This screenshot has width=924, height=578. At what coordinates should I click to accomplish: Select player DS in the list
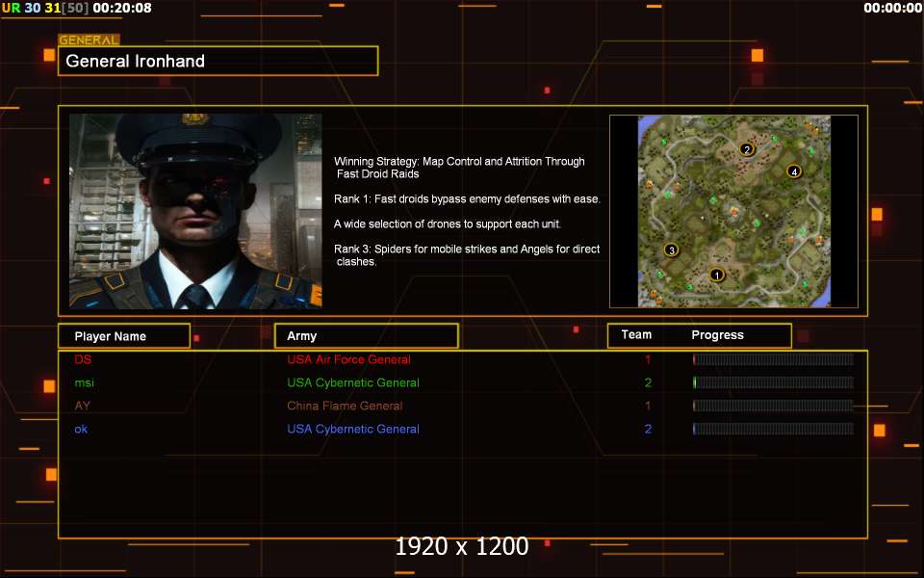83,359
